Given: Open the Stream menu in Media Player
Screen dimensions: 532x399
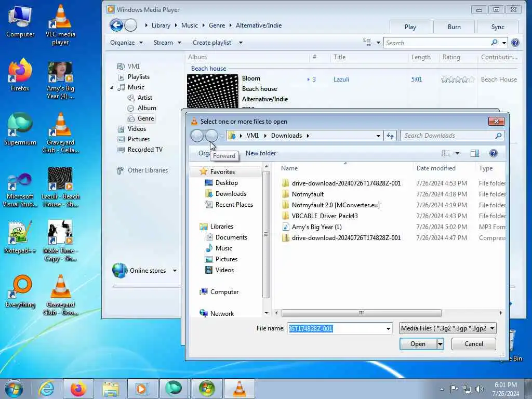Looking at the screenshot, I should click(x=167, y=43).
